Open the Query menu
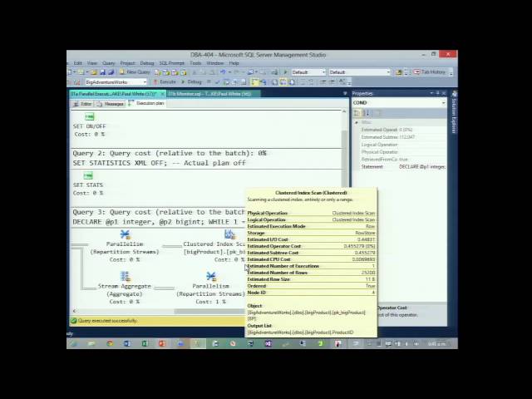Viewport: 532px width, 399px height. pos(109,63)
